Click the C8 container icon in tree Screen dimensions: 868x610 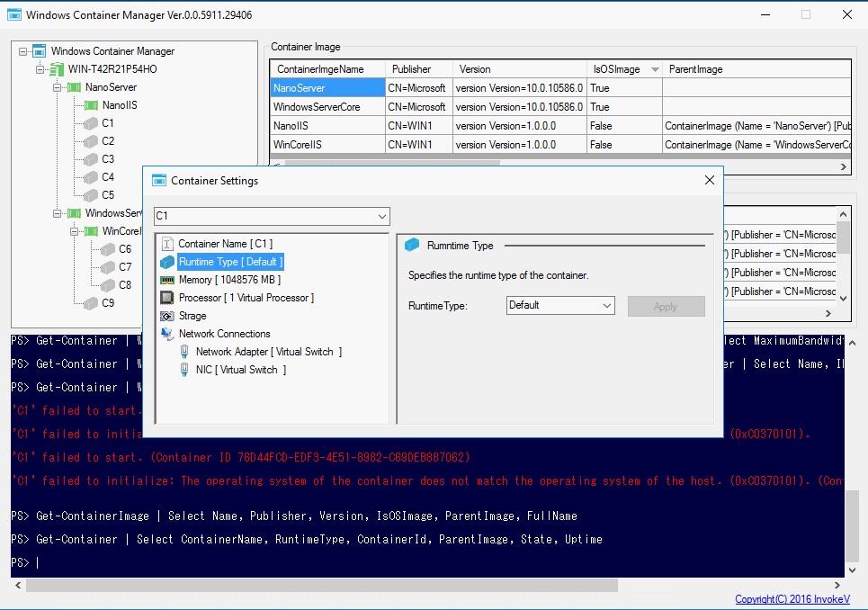108,285
